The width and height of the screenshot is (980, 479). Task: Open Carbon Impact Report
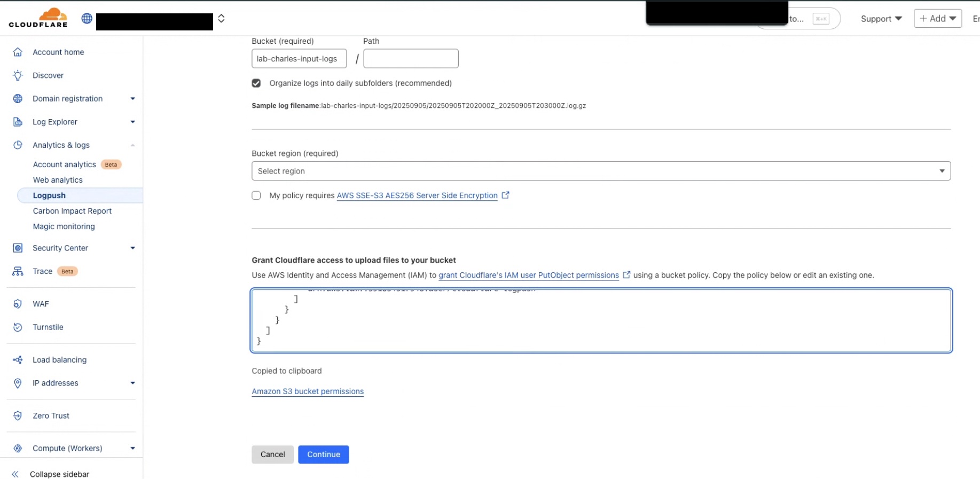pos(72,211)
